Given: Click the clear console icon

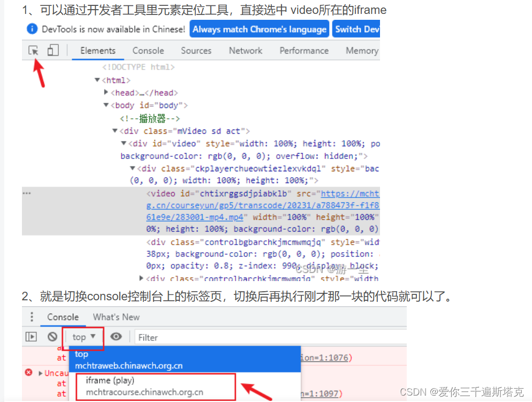Looking at the screenshot, I should (x=51, y=337).
